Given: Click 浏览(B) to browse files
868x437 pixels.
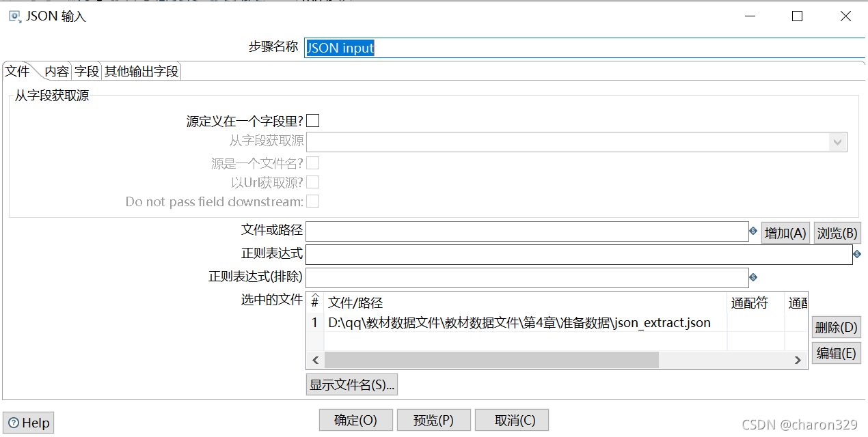Looking at the screenshot, I should [837, 232].
